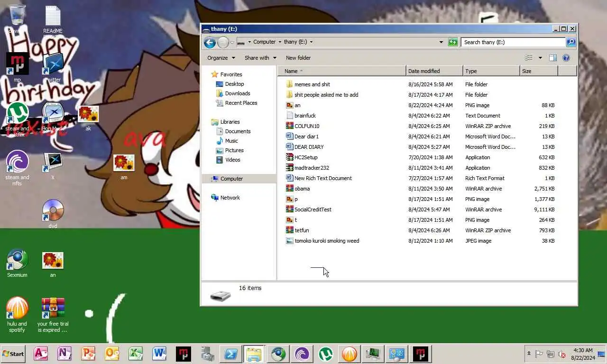The image size is (607, 364).
Task: Expand the thany (E:) breadcrumb arrow
Action: coord(311,42)
